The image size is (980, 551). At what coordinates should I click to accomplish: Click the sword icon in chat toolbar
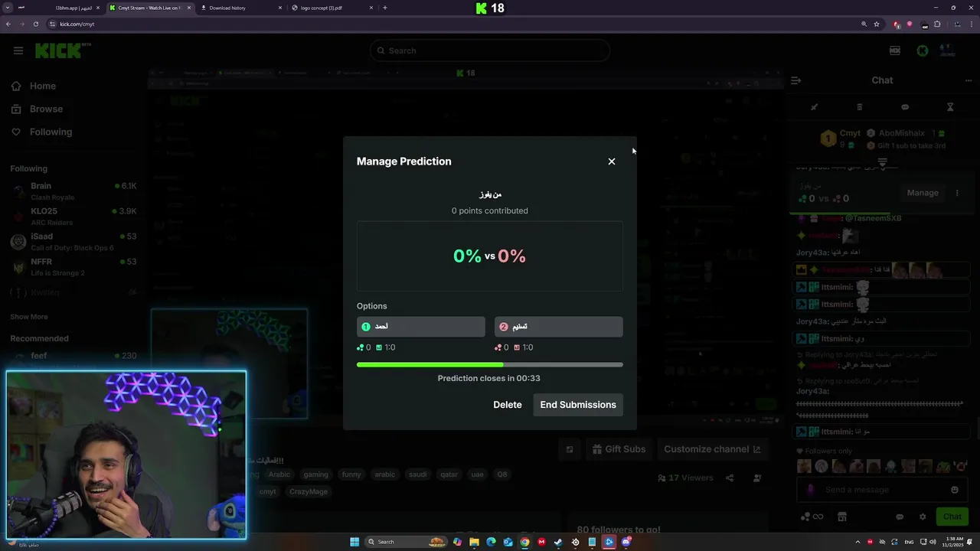coord(814,107)
